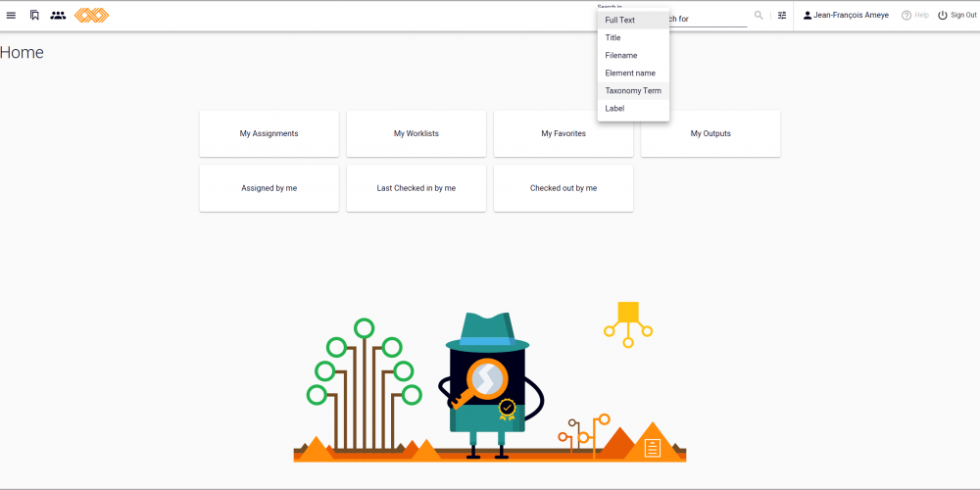Open My Assignments card
The height and width of the screenshot is (490, 980).
(269, 133)
